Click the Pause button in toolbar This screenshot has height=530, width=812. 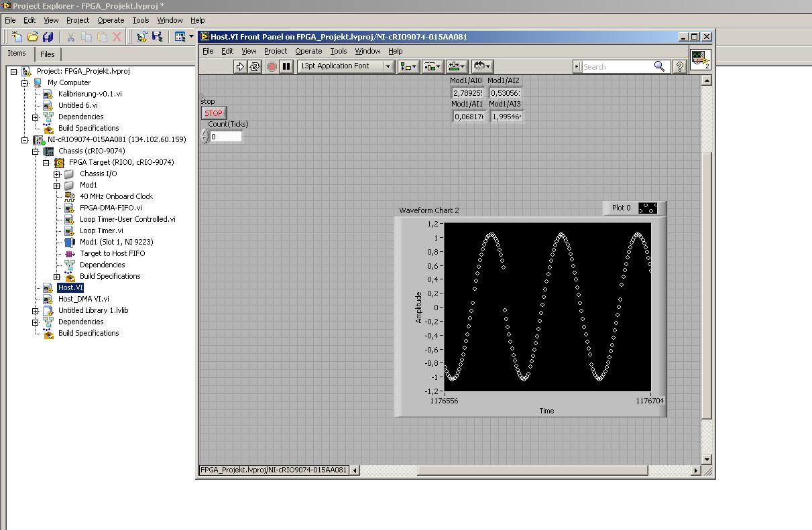[x=286, y=66]
